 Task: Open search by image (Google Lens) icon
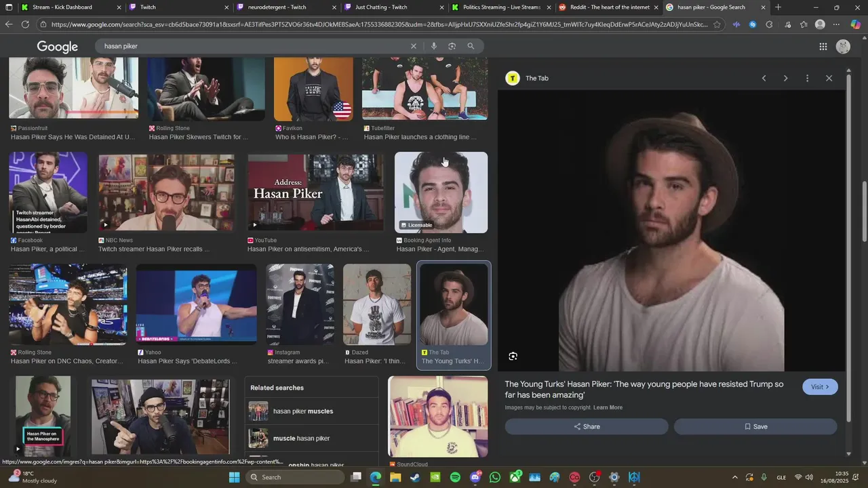[452, 46]
